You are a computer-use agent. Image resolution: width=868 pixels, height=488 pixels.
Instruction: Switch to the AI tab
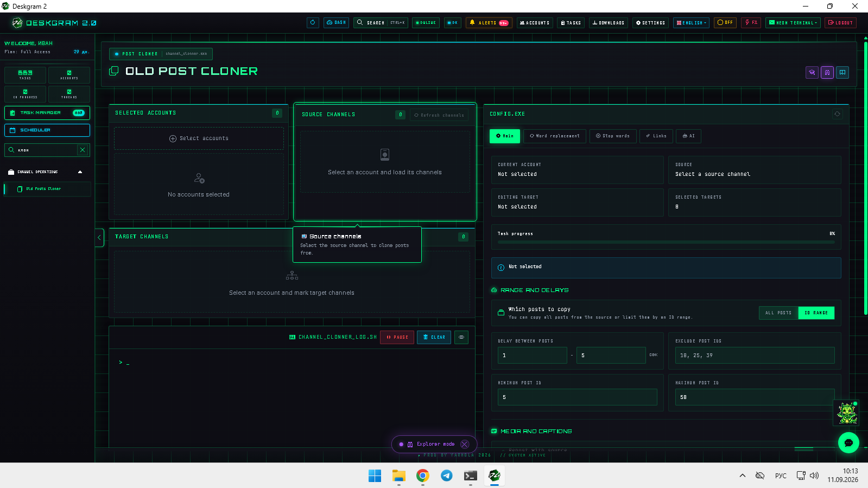coord(688,136)
